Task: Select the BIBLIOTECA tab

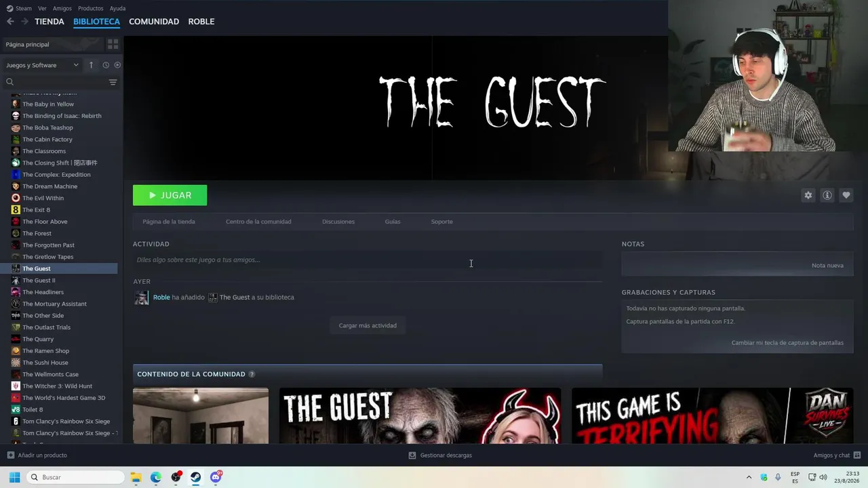Action: [96, 22]
